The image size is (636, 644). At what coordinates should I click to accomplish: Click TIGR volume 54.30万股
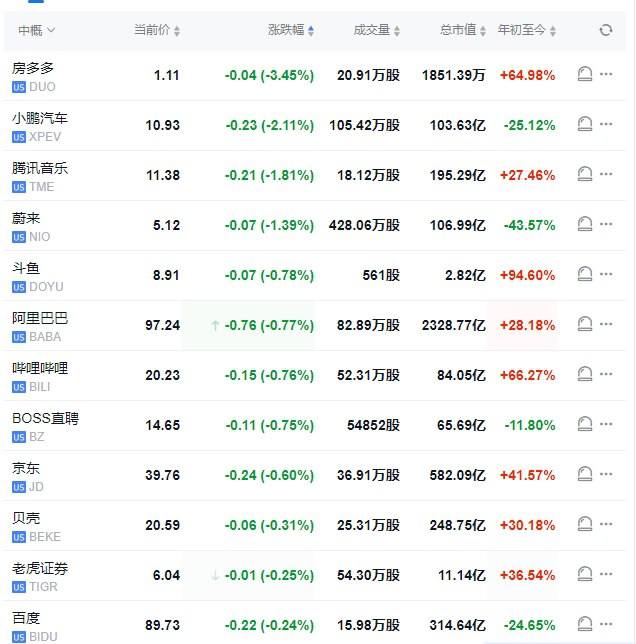pos(368,575)
